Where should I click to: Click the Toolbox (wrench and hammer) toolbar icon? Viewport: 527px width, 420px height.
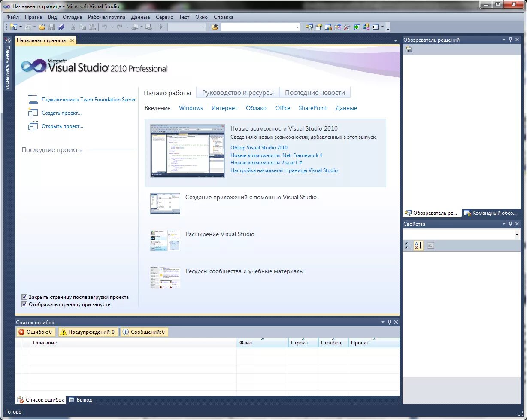(347, 27)
